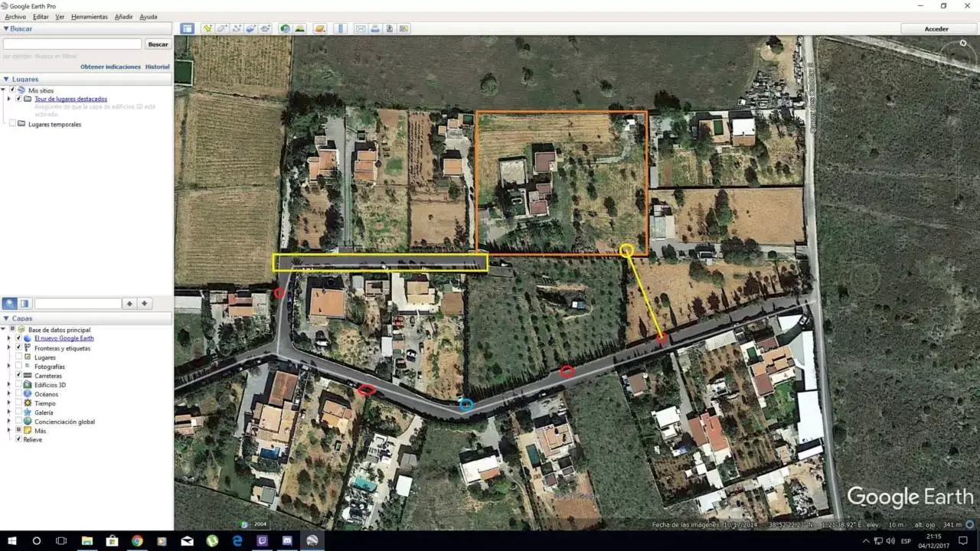Uncheck the Mis sitios checkbox

point(13,90)
